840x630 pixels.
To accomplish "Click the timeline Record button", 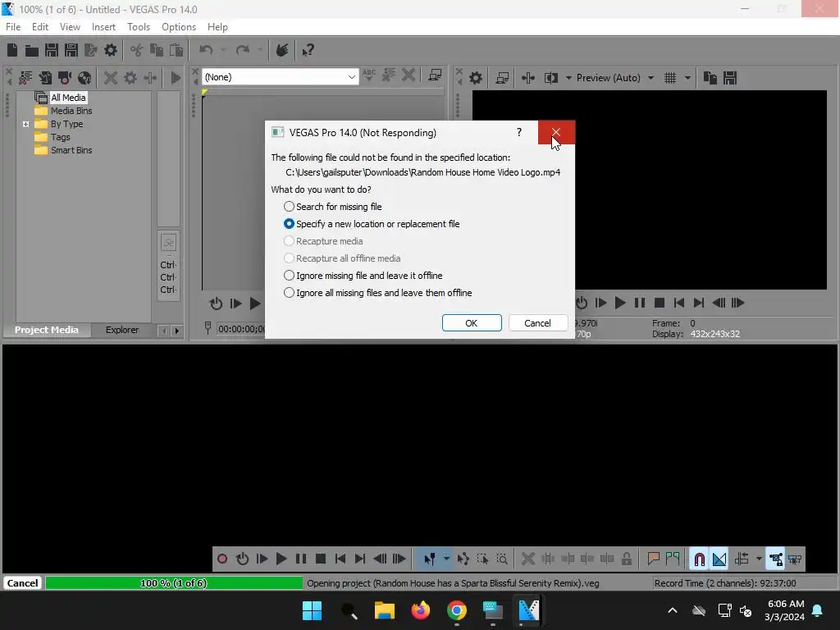I will pos(221,559).
